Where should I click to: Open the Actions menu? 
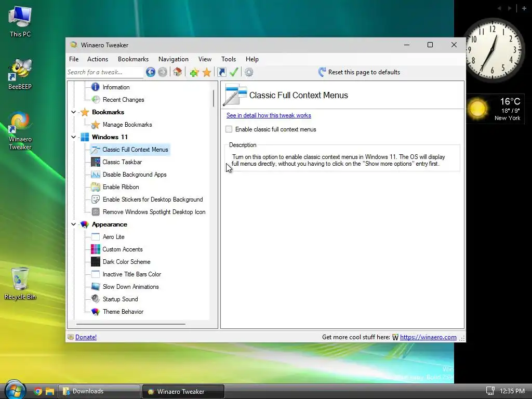[98, 59]
